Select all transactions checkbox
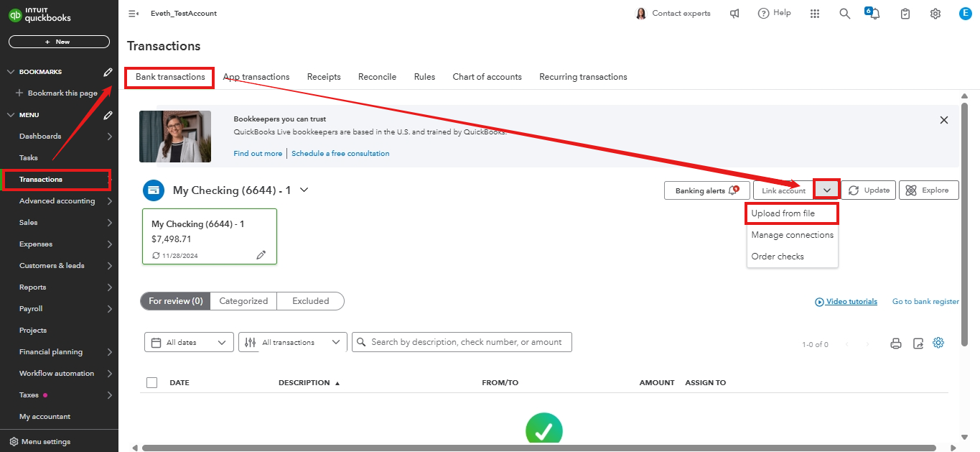This screenshot has height=452, width=980. point(151,382)
